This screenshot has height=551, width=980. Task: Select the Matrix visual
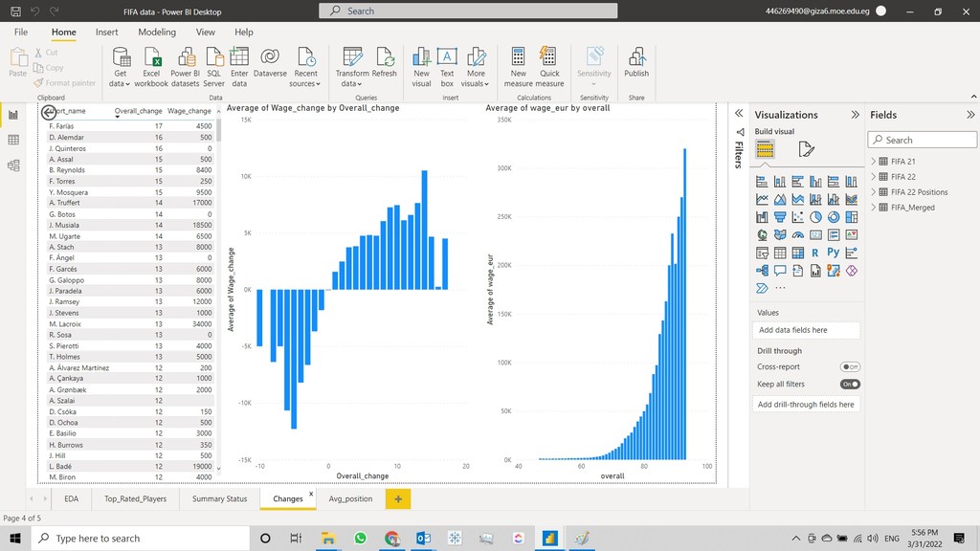tap(798, 253)
